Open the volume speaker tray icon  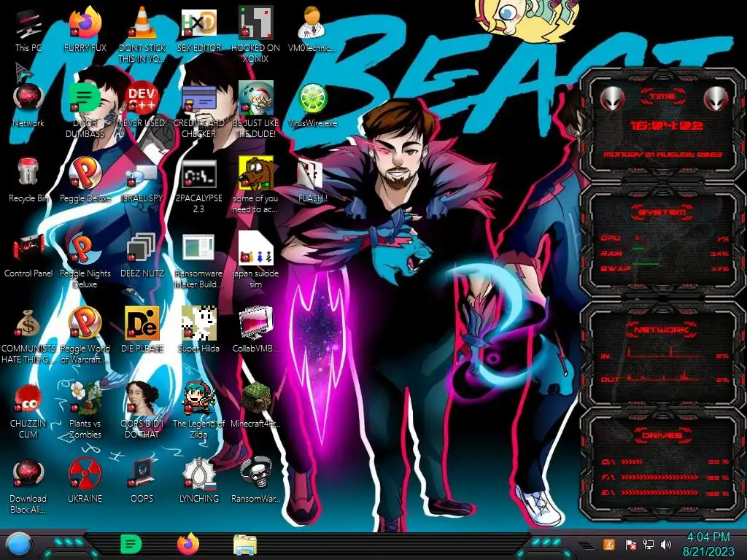[x=666, y=544]
